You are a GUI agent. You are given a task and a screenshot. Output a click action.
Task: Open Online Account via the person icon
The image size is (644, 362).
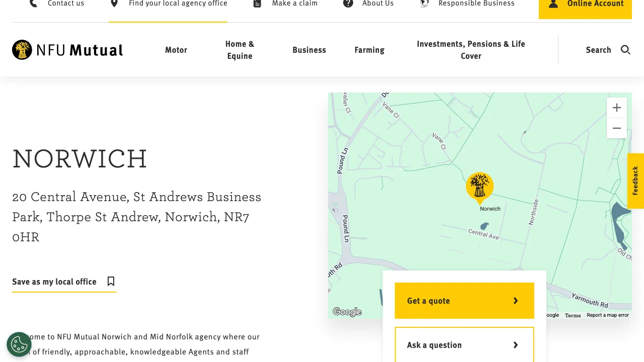click(553, 4)
